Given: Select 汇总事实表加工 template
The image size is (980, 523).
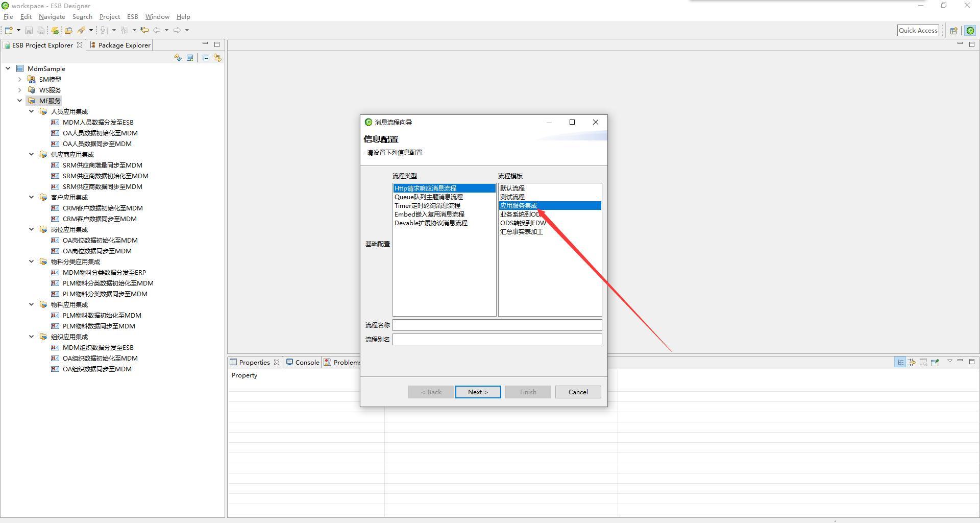Looking at the screenshot, I should pyautogui.click(x=522, y=231).
